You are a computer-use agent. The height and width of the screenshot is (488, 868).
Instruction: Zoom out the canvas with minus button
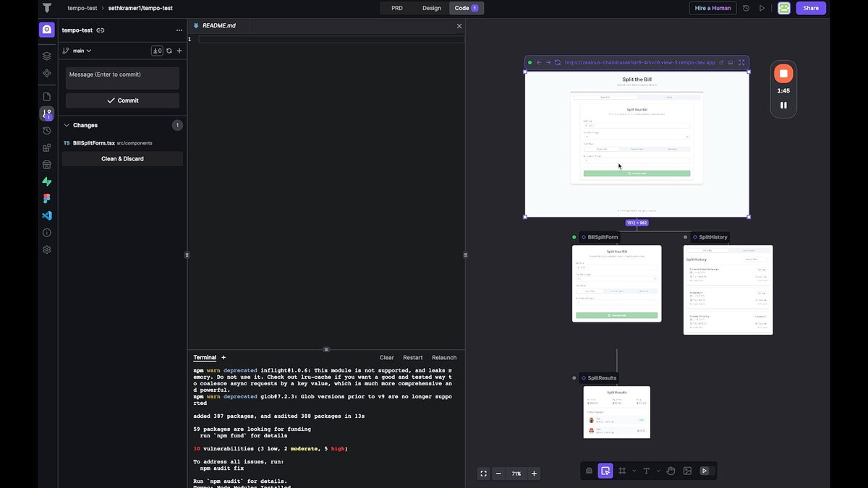click(x=498, y=474)
